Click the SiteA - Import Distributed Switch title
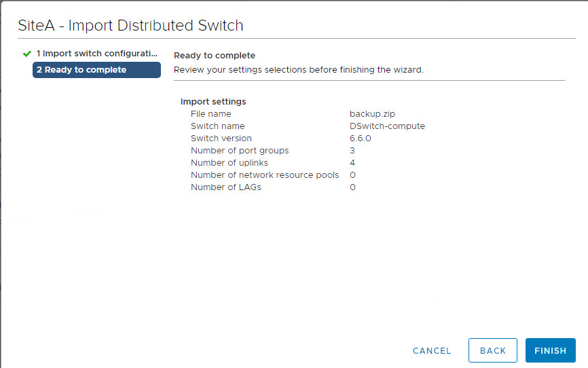 130,26
